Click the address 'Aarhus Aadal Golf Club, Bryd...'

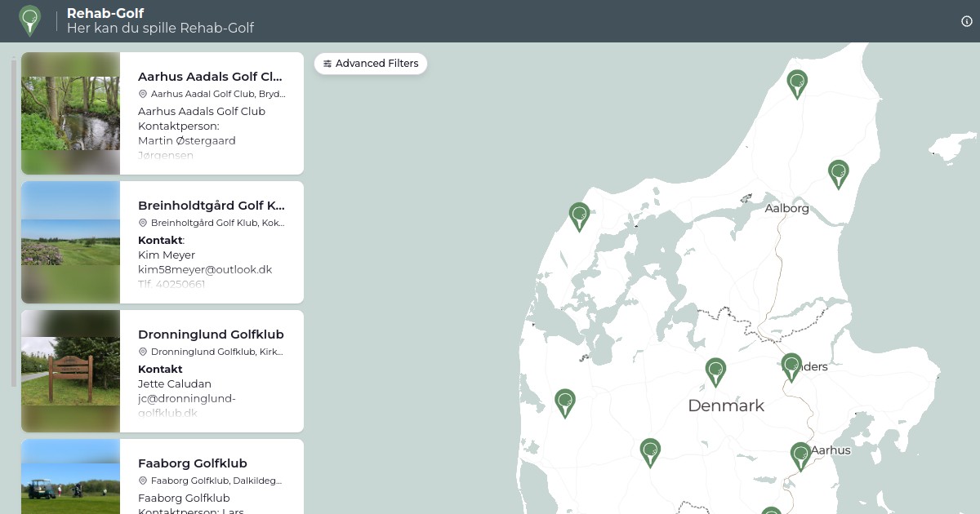(218, 94)
